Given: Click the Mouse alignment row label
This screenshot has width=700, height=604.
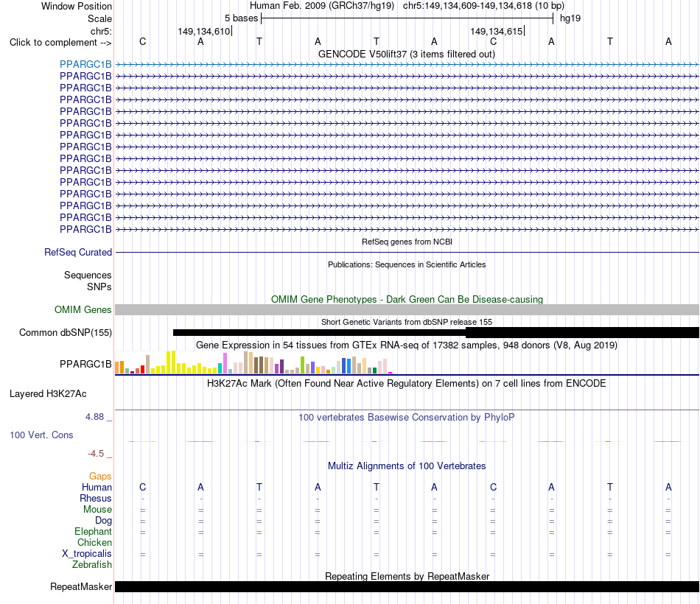Looking at the screenshot, I should click(97, 510).
